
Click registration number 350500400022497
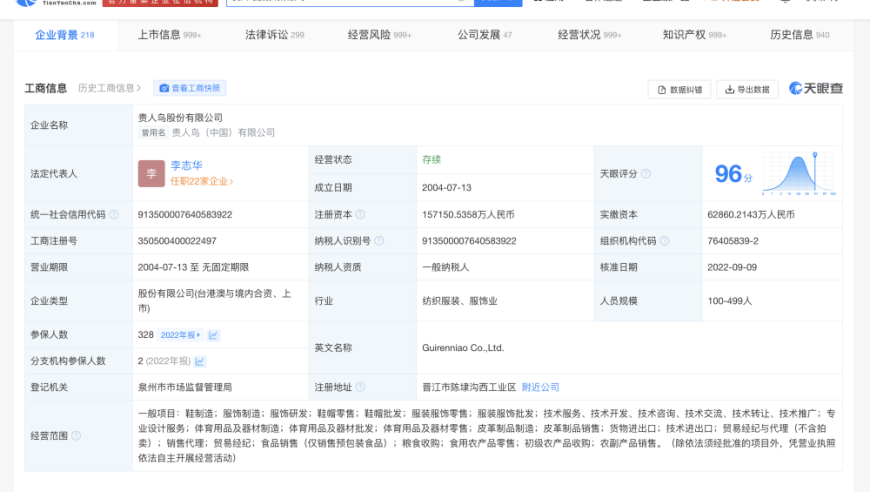tap(177, 241)
